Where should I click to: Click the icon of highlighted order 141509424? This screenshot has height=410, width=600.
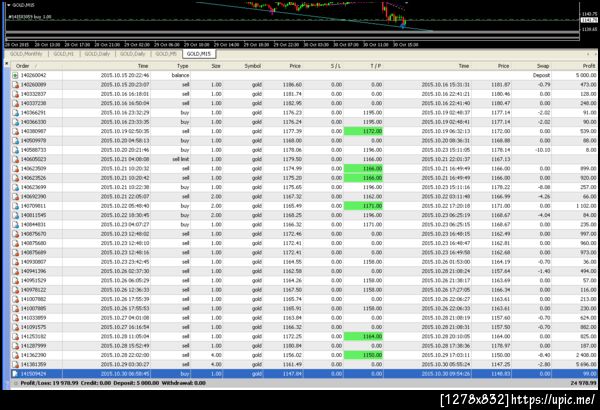pos(15,374)
